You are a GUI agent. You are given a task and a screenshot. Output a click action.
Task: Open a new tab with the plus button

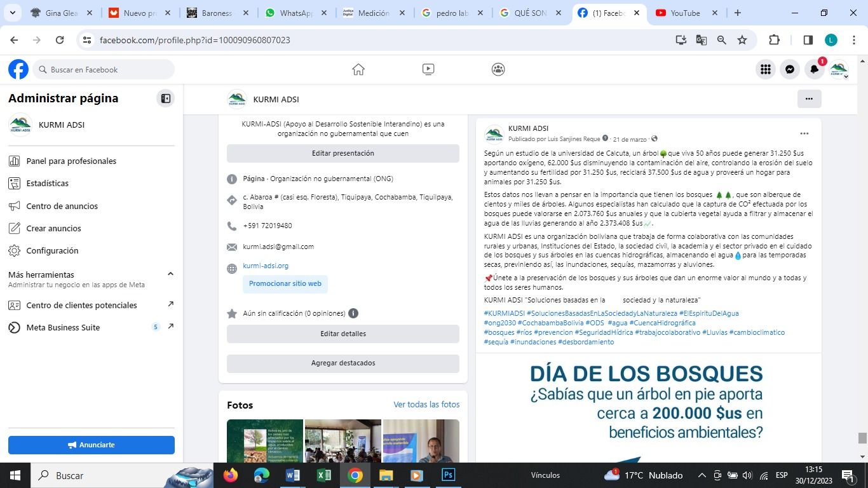[x=738, y=13]
